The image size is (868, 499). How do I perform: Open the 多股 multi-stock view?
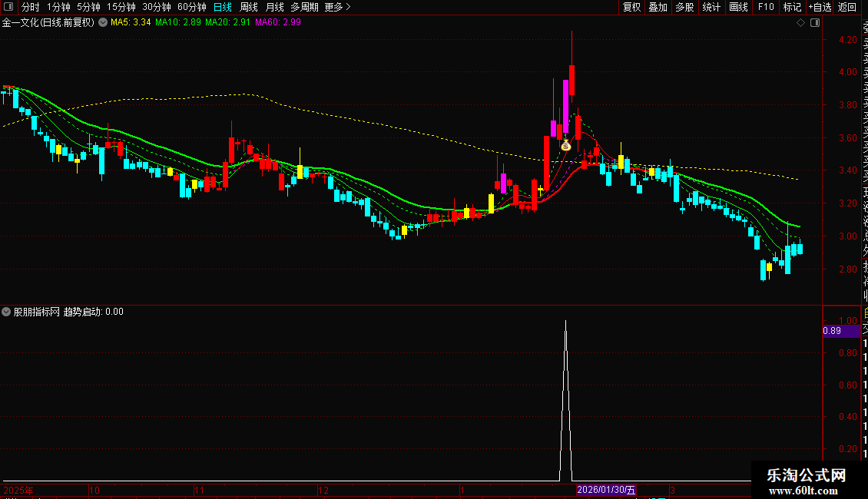point(684,7)
